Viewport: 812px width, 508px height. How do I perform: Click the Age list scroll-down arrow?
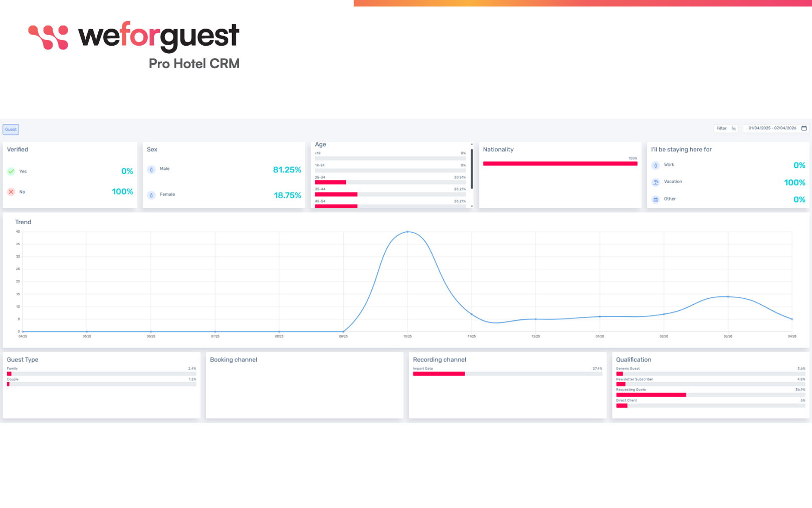click(472, 206)
